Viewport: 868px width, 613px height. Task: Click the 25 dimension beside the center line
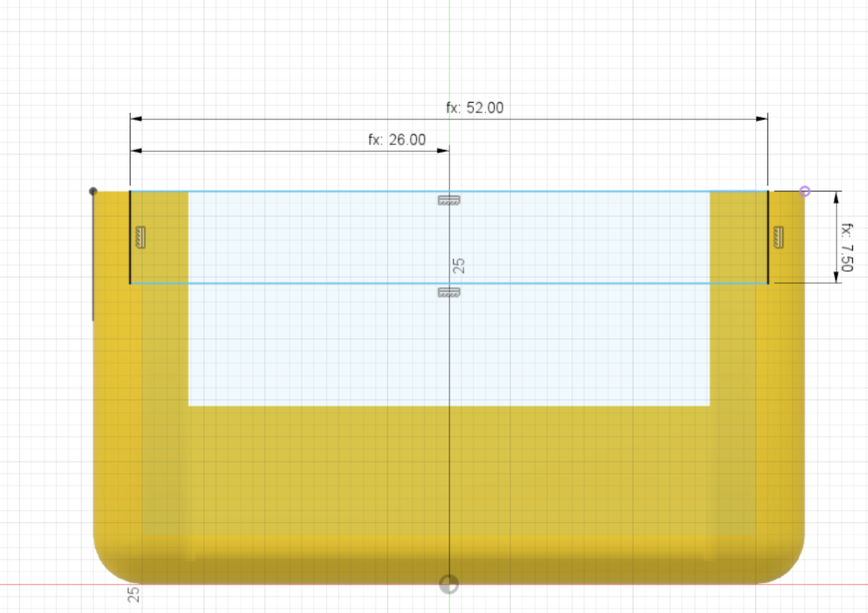459,266
